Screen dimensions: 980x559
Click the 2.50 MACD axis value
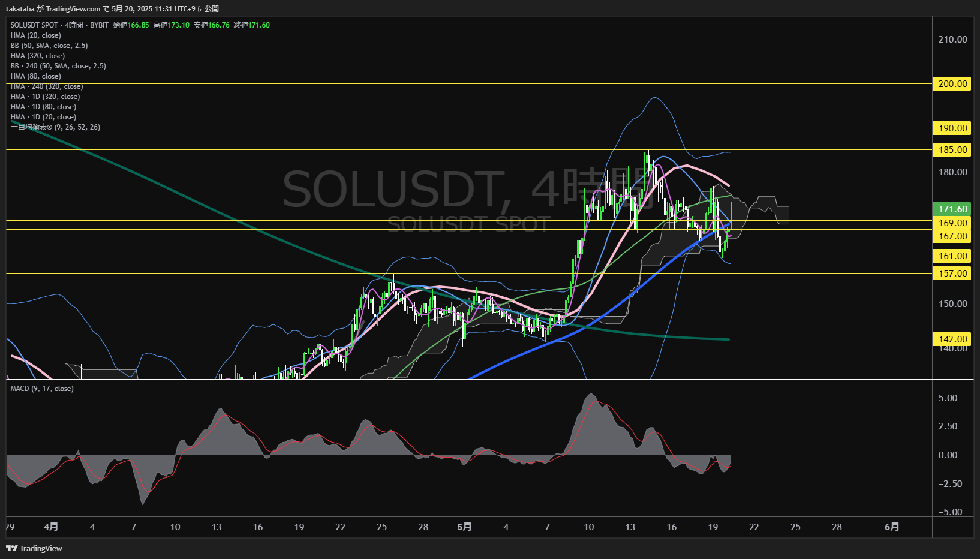(x=948, y=426)
